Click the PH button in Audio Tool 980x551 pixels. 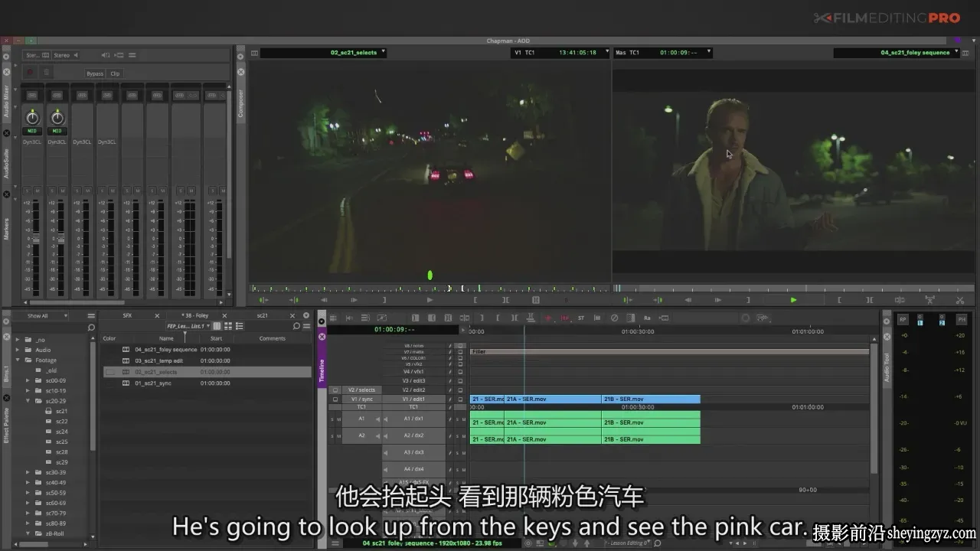(962, 319)
